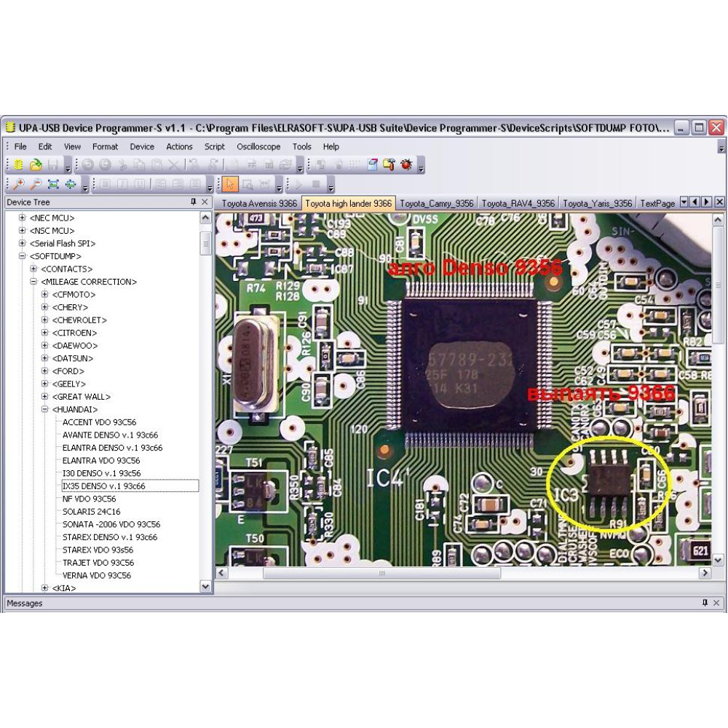Close the active document tab X

[x=719, y=202]
